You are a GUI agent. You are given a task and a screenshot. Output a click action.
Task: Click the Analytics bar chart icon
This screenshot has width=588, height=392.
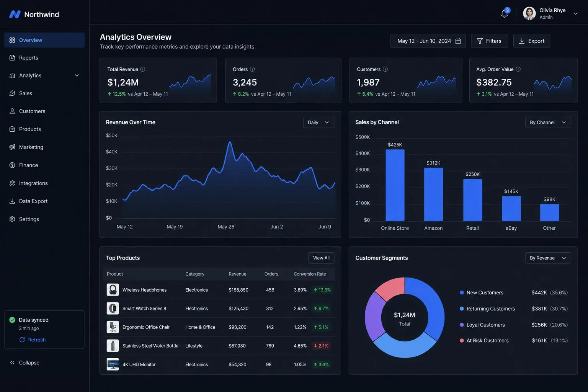tap(12, 75)
